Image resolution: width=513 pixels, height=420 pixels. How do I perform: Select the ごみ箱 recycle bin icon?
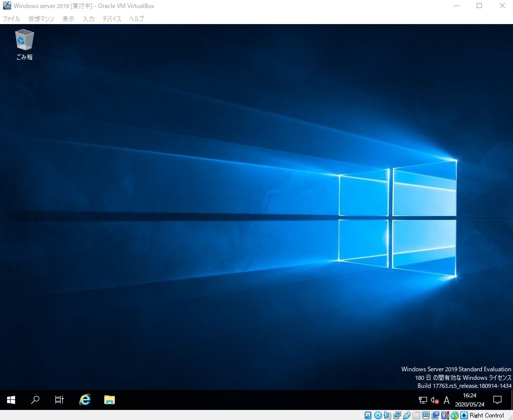[x=25, y=45]
